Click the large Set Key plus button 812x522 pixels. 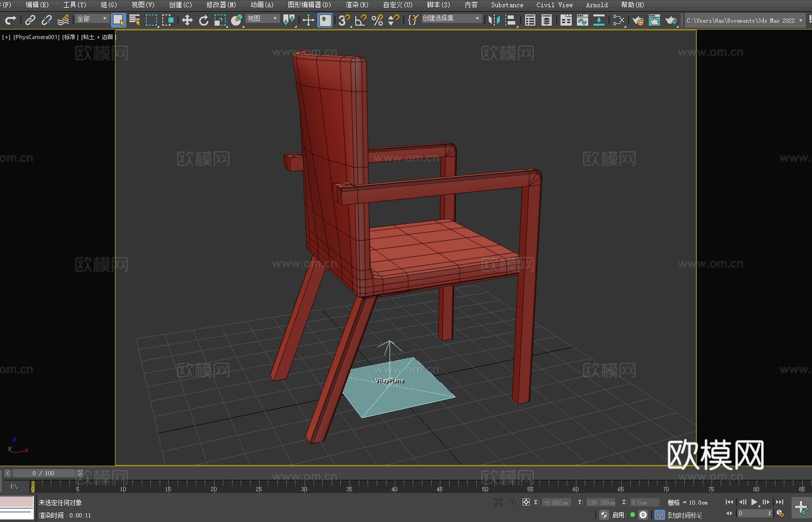(801, 508)
